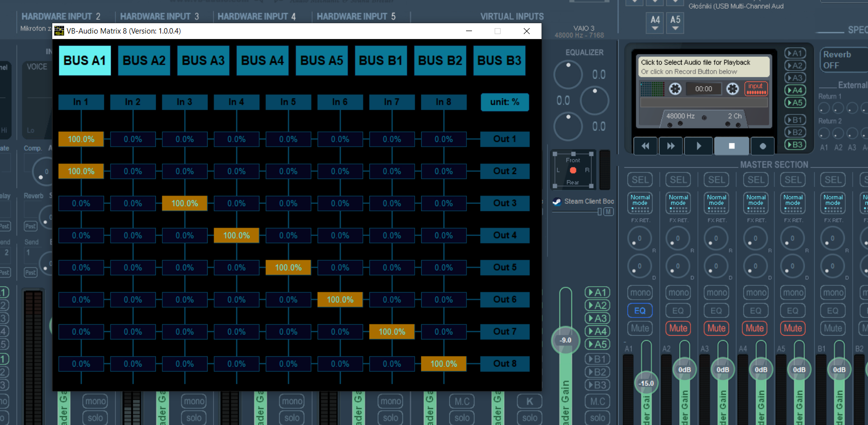Toggle A4 routing beside the -9.0 fader

pos(597,331)
